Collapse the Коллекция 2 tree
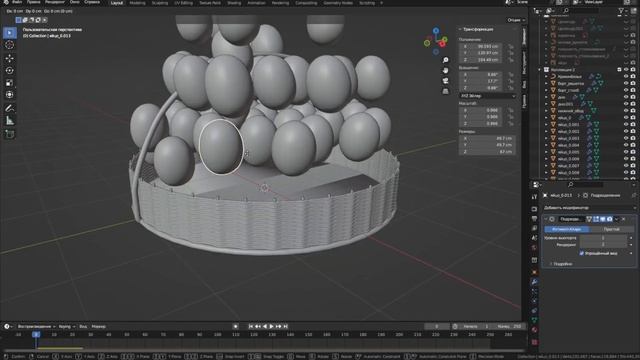 tap(540, 69)
